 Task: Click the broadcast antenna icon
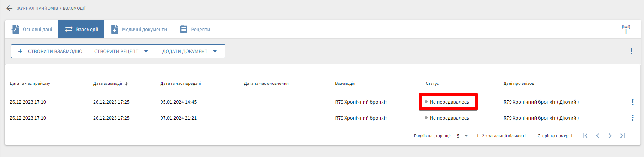(626, 29)
